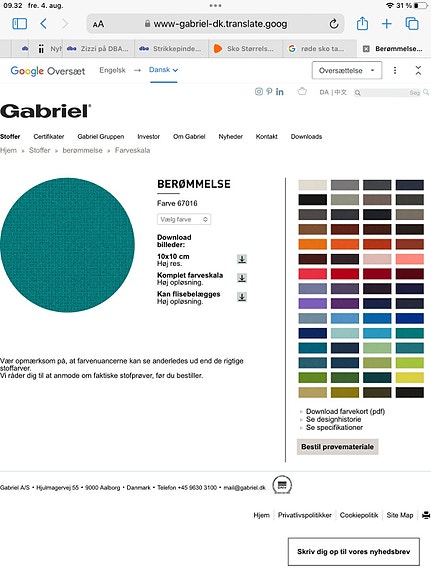Expand the Vælg farve dropdown
Image resolution: width=431 pixels, height=575 pixels.
click(x=184, y=219)
